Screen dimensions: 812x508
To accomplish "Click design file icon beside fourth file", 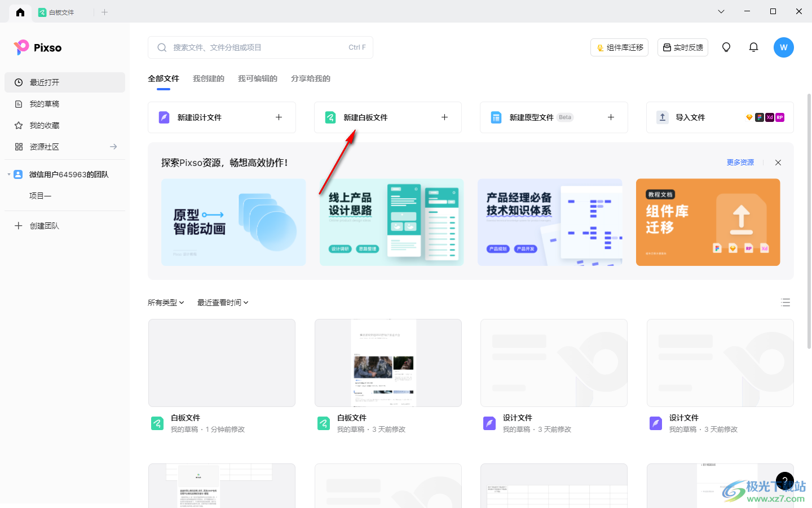I will click(x=656, y=423).
